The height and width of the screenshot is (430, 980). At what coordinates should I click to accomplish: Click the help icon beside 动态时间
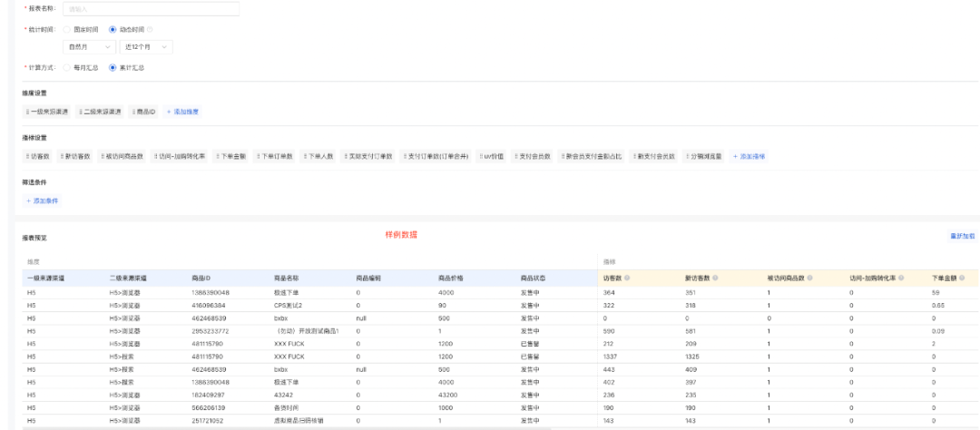[x=150, y=29]
